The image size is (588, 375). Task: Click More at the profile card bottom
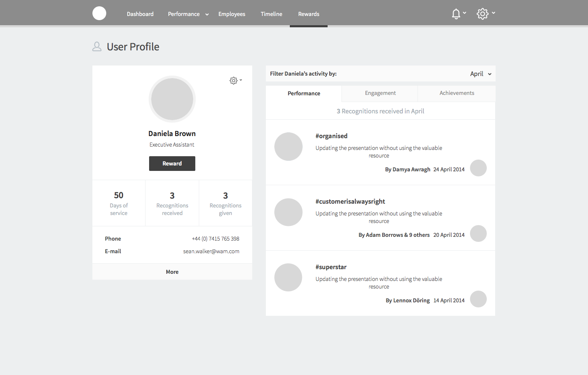(172, 272)
